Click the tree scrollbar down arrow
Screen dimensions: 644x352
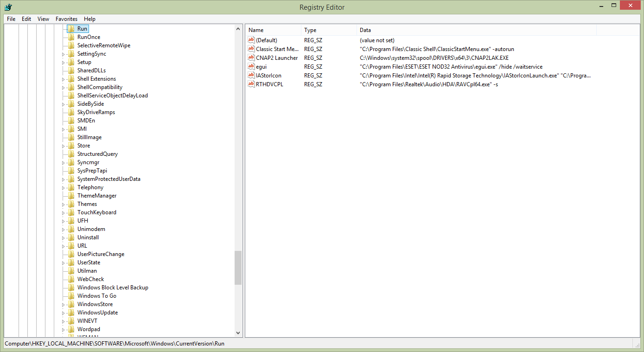tap(238, 333)
